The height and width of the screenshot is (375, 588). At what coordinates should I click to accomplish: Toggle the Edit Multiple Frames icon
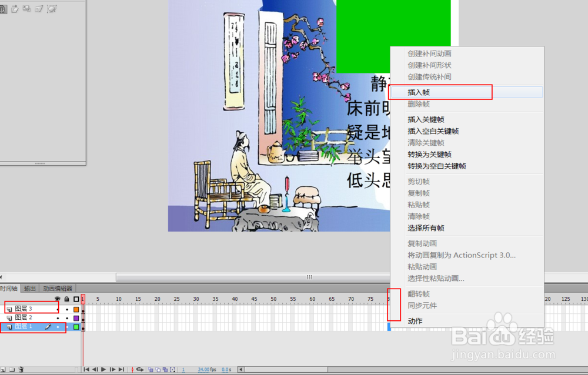coord(165,370)
